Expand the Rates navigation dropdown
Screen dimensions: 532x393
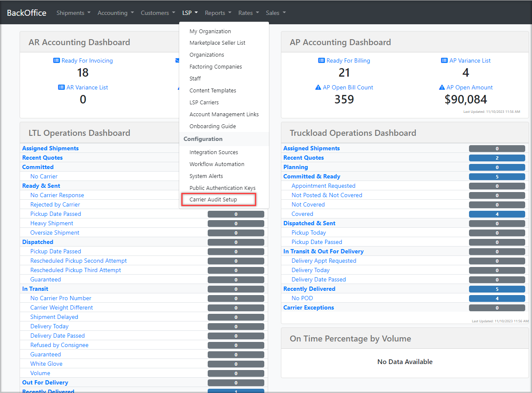tap(249, 13)
